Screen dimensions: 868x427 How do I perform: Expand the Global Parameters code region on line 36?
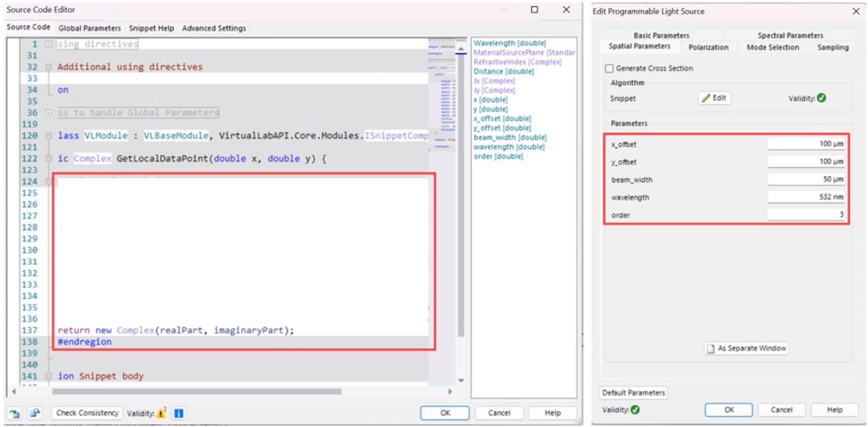click(x=48, y=112)
